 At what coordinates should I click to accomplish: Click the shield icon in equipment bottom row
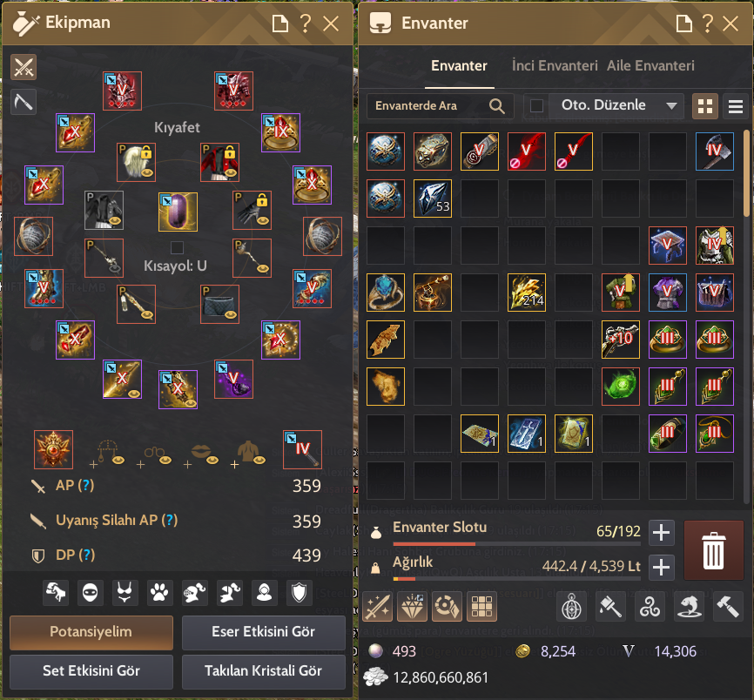(x=300, y=592)
